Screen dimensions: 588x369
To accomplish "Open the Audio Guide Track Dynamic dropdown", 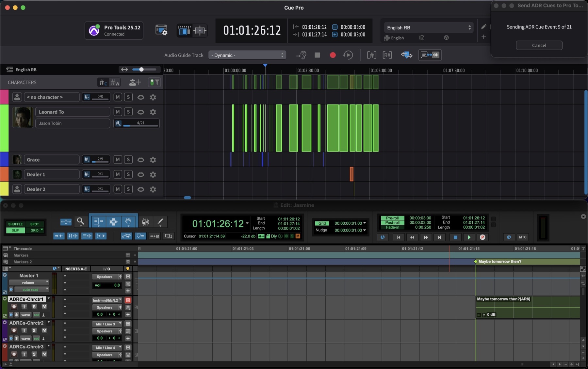I will pos(247,55).
